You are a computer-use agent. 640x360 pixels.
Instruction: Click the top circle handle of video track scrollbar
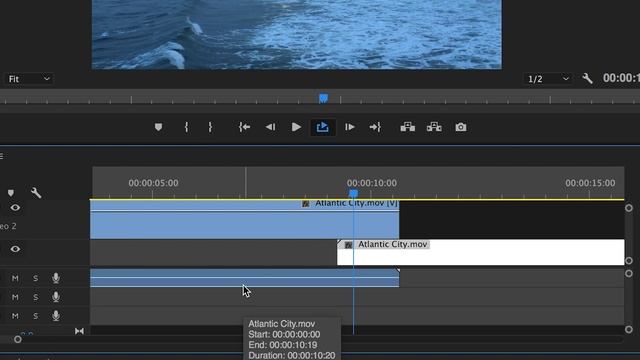point(629,208)
